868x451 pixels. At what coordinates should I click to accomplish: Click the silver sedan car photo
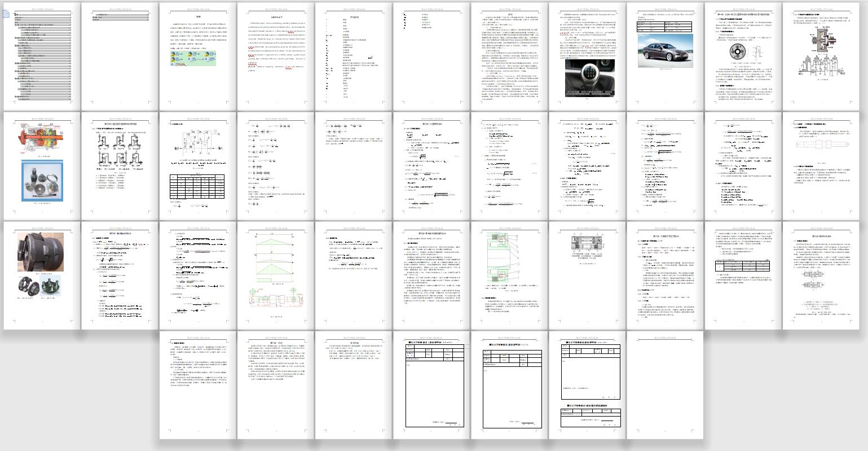[665, 51]
